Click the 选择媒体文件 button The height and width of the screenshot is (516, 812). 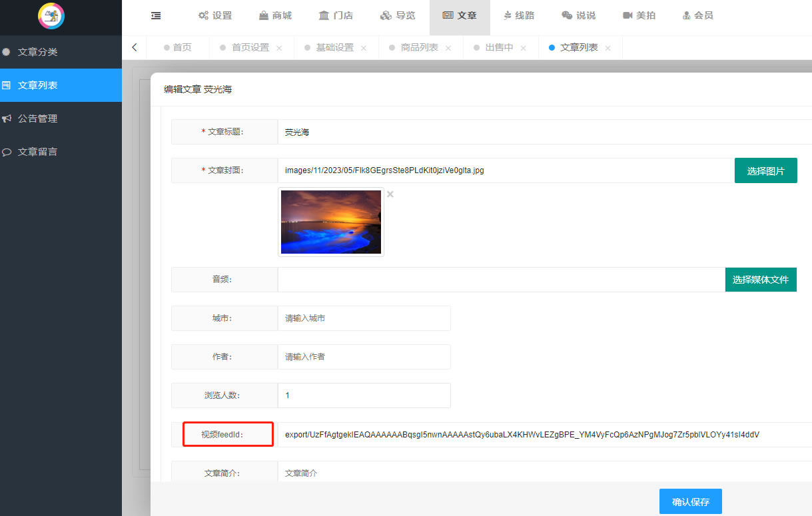coord(761,280)
